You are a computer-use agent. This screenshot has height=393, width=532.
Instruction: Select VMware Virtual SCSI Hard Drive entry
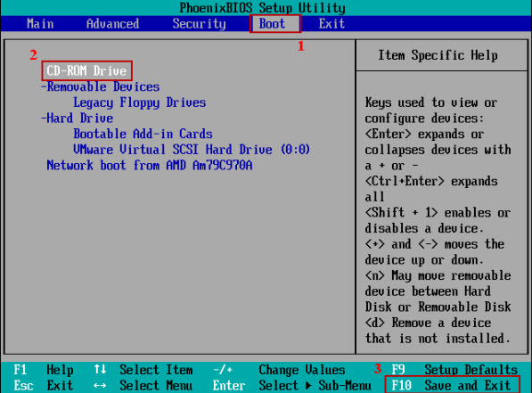192,150
